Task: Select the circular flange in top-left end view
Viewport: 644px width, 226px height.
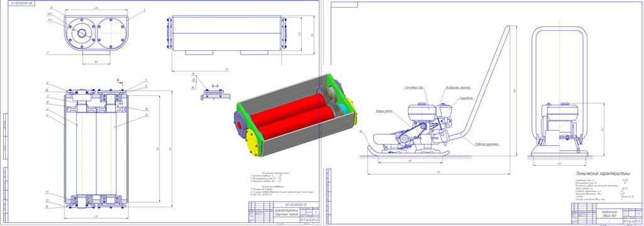Action: click(x=80, y=33)
